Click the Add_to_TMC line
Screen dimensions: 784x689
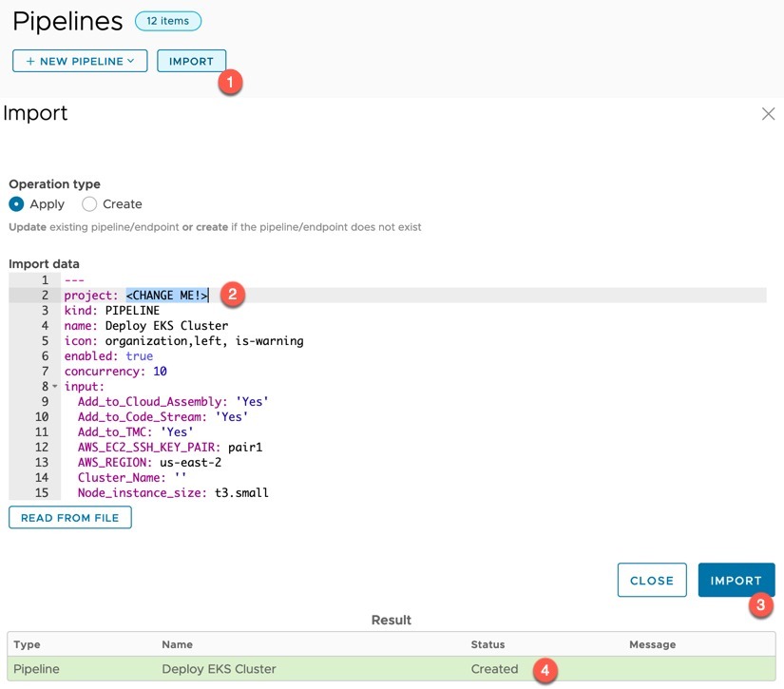135,432
